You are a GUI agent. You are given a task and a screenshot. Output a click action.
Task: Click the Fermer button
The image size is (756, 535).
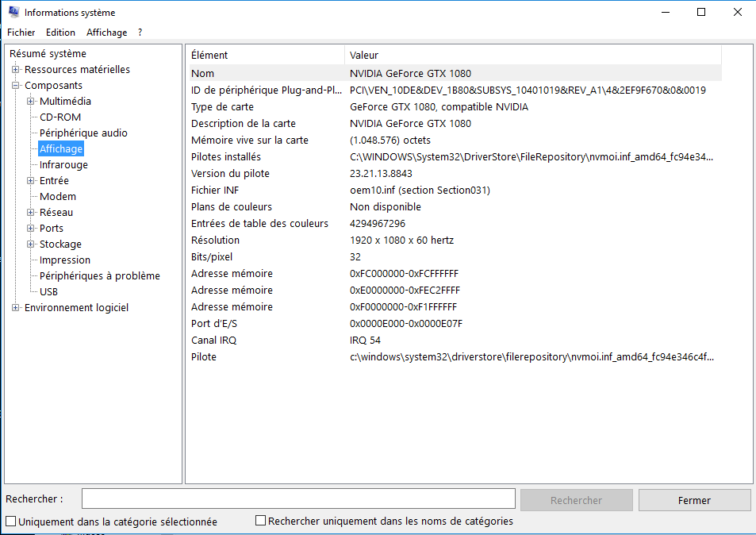694,500
